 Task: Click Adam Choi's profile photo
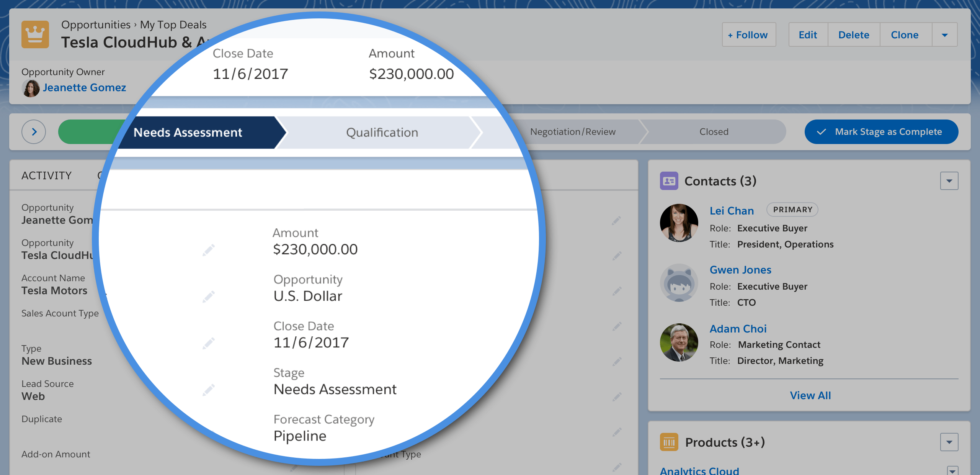click(679, 342)
